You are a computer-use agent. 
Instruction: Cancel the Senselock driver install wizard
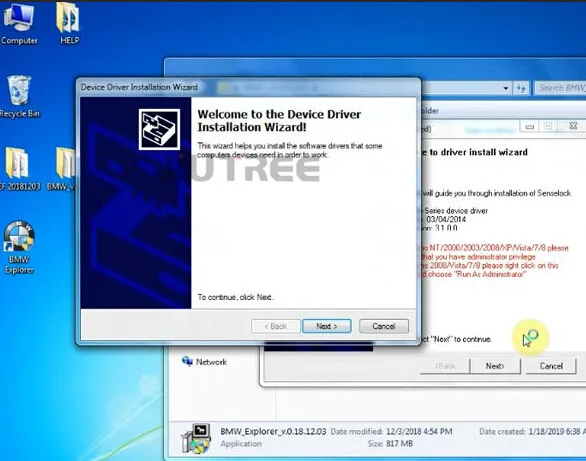[x=551, y=366]
